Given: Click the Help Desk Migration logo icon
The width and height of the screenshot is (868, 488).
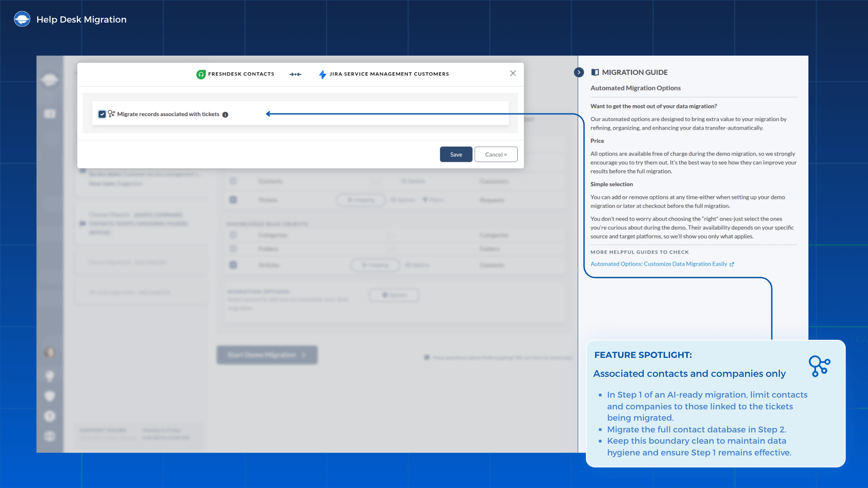Looking at the screenshot, I should [x=22, y=19].
